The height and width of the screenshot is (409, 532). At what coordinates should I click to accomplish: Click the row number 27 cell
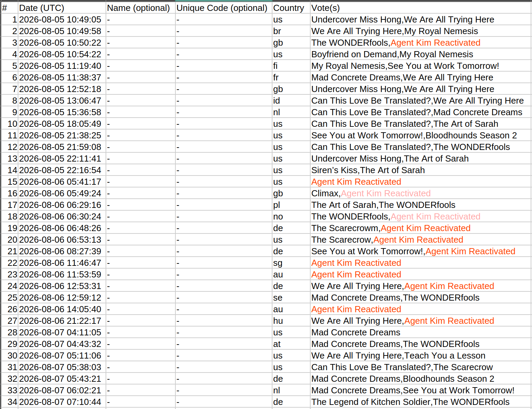click(10, 321)
